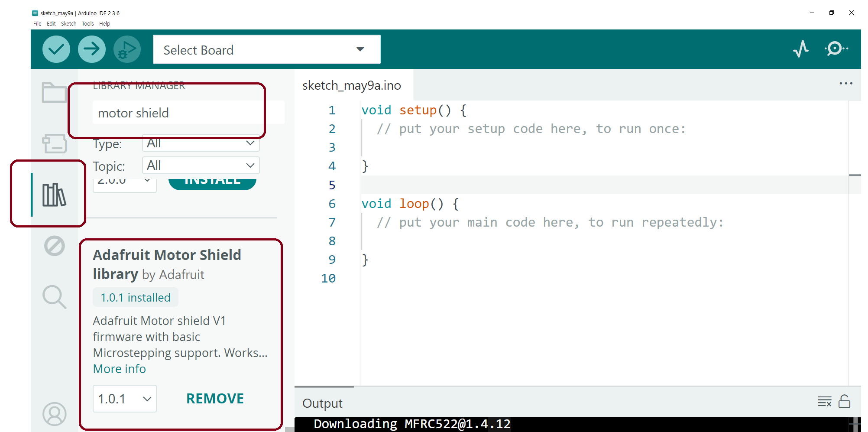Viewport: 868px width, 432px height.
Task: Maximize the Arduino IDE window
Action: pyautogui.click(x=832, y=13)
